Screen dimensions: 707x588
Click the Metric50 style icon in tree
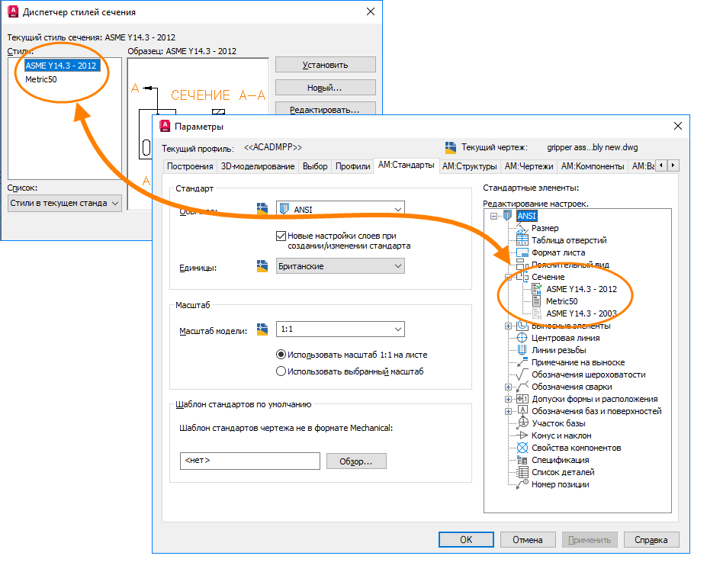click(x=537, y=301)
